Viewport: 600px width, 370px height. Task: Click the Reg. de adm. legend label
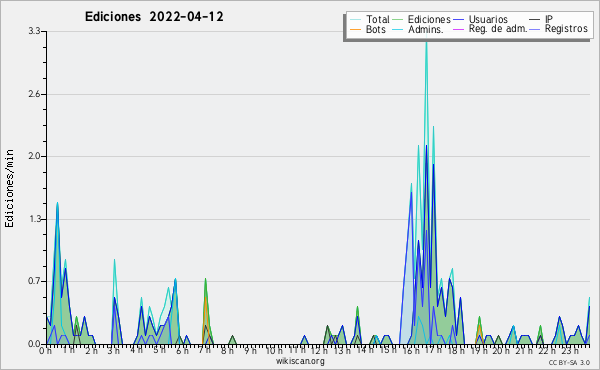pyautogui.click(x=498, y=29)
